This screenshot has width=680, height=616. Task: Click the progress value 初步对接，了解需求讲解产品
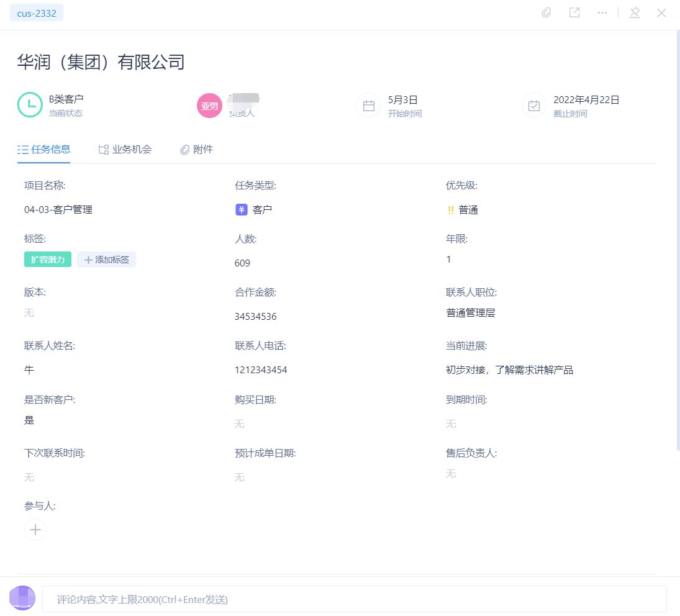(510, 369)
